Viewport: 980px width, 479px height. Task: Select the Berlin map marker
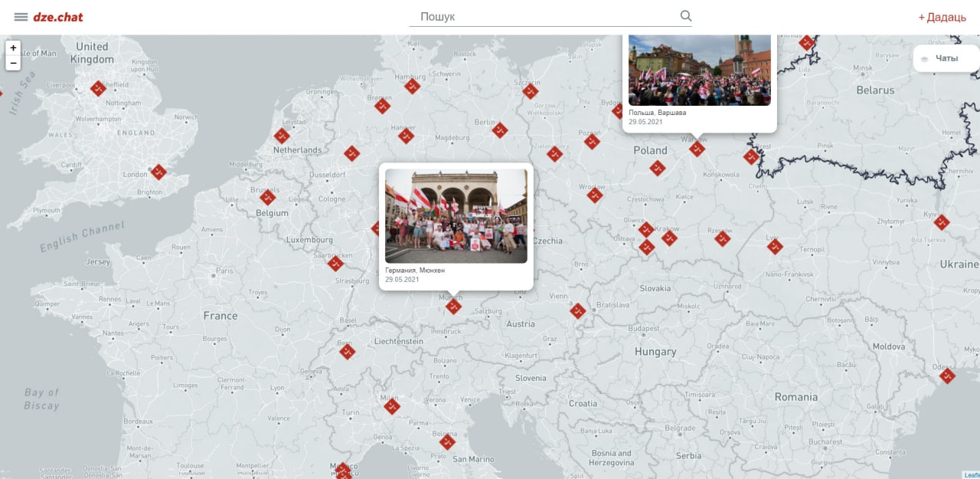tap(500, 130)
